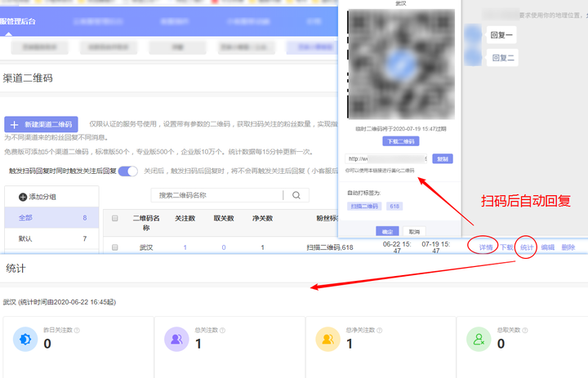The height and width of the screenshot is (378, 588).
Task: Click the help icon next to 总取关数
Action: pos(525,331)
